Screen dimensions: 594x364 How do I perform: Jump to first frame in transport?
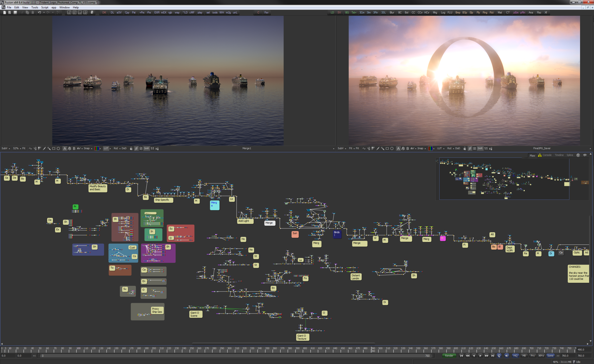[461, 355]
